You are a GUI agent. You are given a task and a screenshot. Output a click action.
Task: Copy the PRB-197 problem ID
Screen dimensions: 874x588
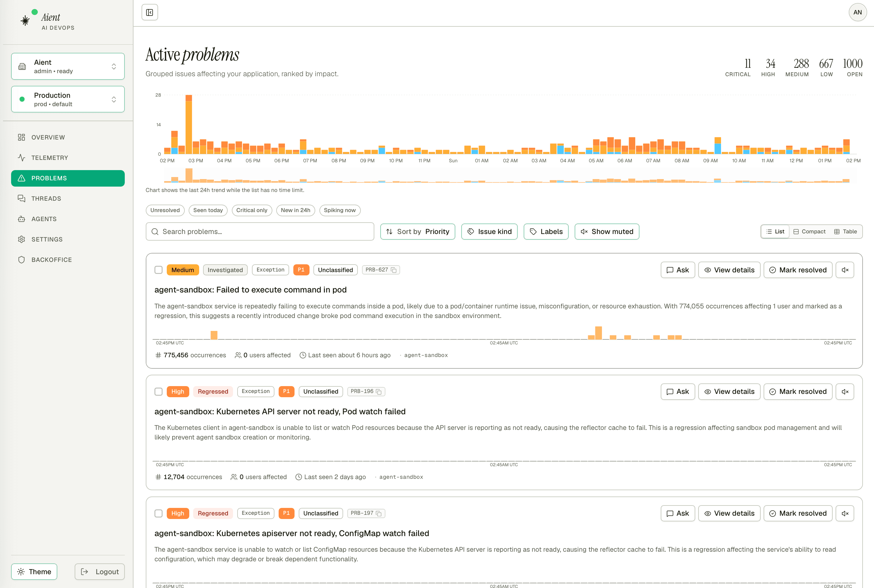pos(379,513)
